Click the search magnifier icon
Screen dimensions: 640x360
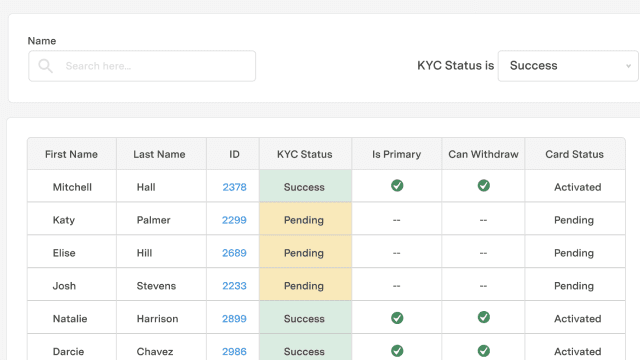click(45, 66)
